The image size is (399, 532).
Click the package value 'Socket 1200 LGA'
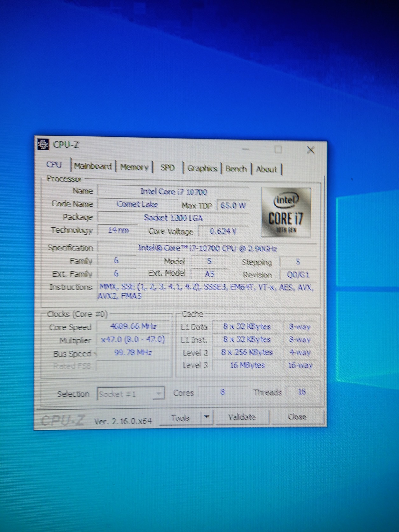173,218
